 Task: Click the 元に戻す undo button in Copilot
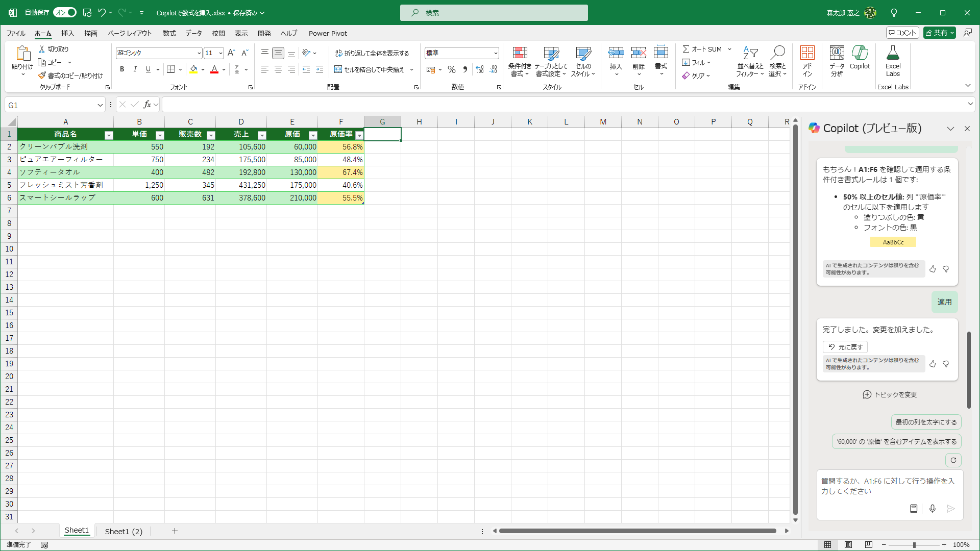845,347
